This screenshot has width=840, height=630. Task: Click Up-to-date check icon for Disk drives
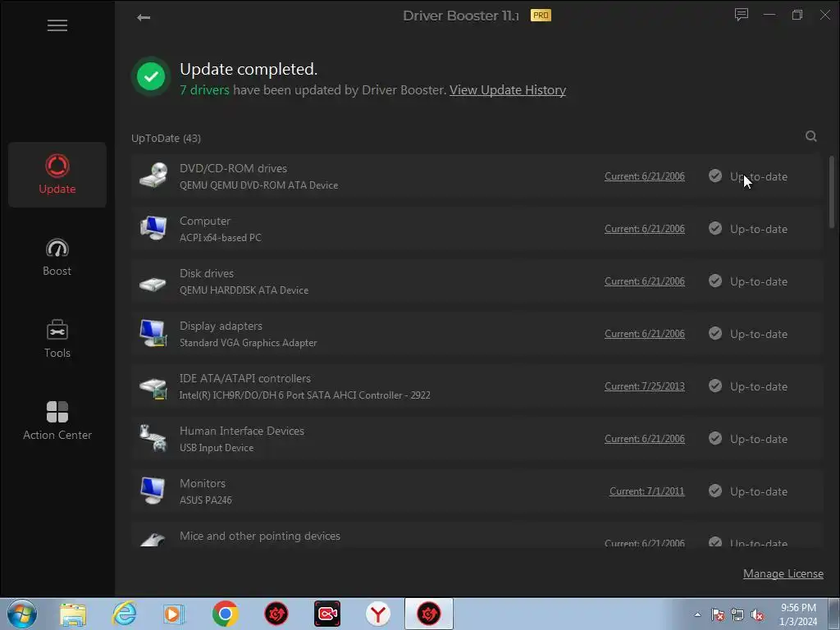click(715, 281)
